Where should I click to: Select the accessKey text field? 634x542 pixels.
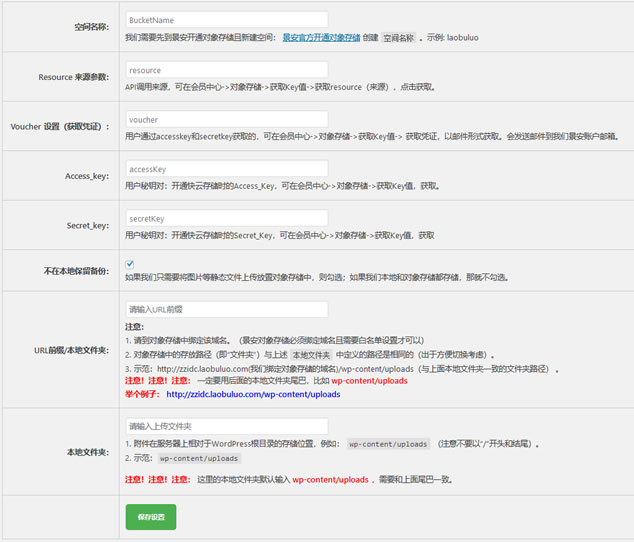tap(226, 169)
